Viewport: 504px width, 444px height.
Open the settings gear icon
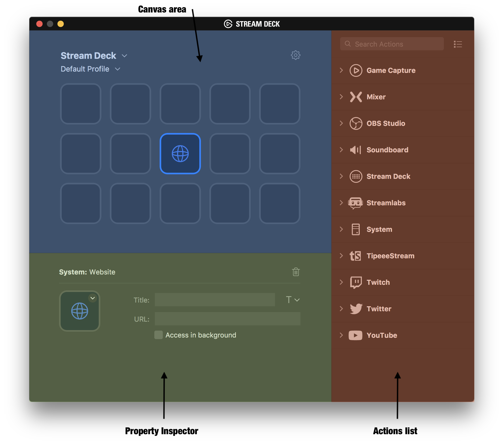pyautogui.click(x=295, y=55)
